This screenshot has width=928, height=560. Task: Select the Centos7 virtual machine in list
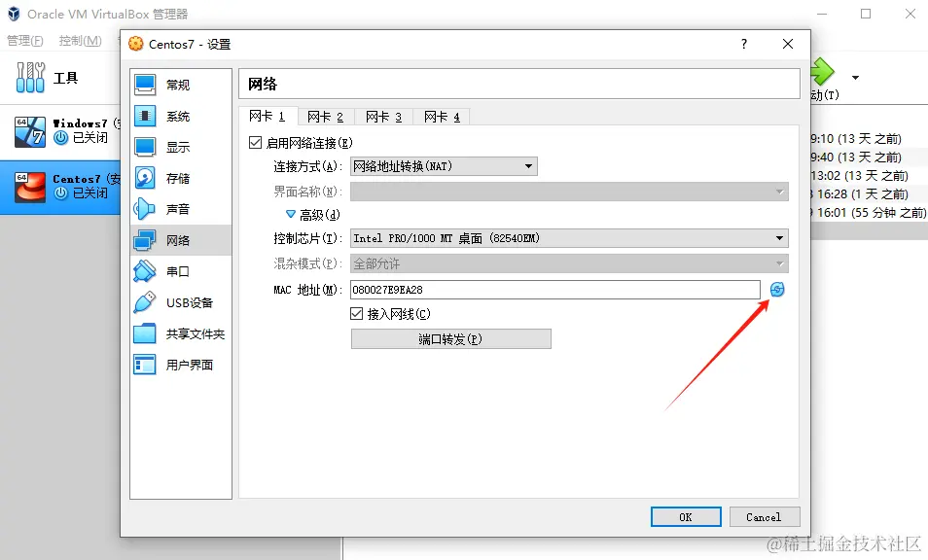tap(60, 186)
